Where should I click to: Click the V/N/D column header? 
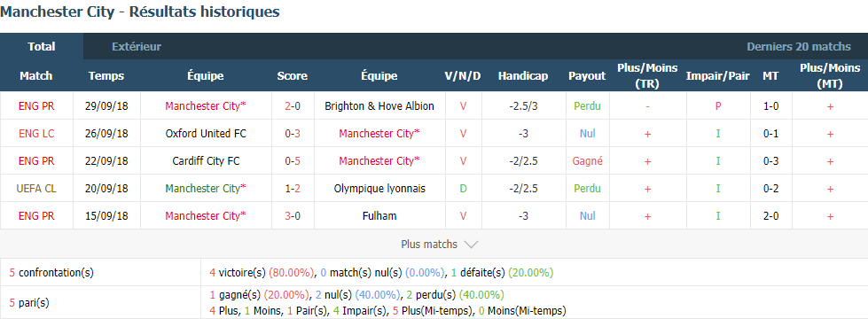point(463,75)
